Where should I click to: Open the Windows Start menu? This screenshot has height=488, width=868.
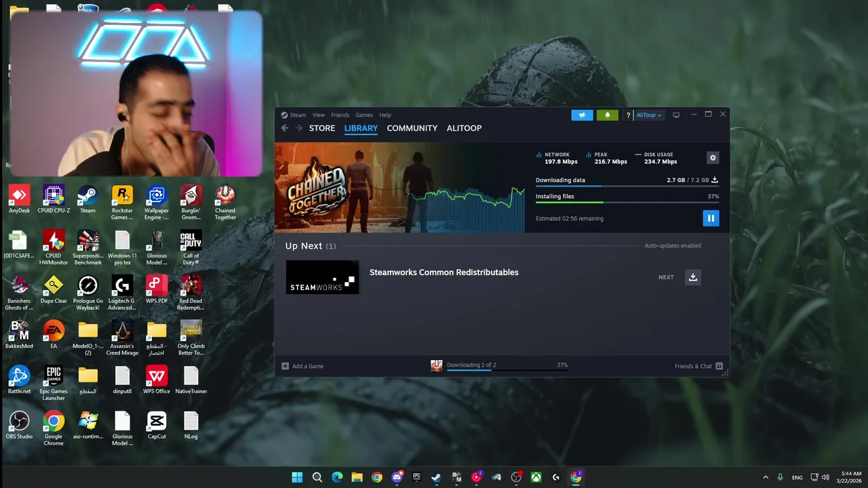297,477
